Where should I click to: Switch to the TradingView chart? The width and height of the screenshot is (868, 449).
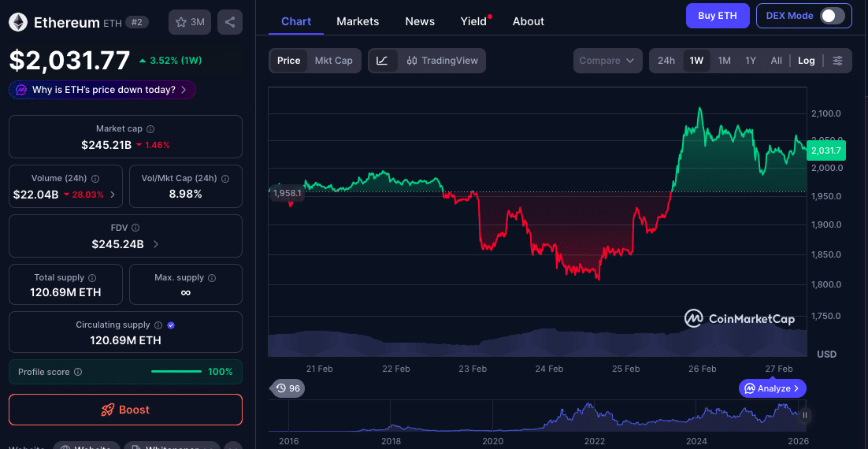click(x=443, y=61)
